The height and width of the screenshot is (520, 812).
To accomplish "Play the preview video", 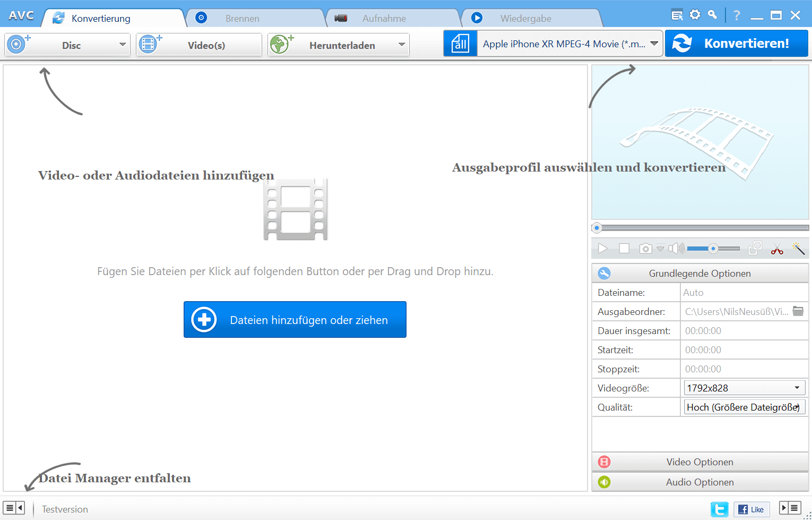I will (x=603, y=249).
